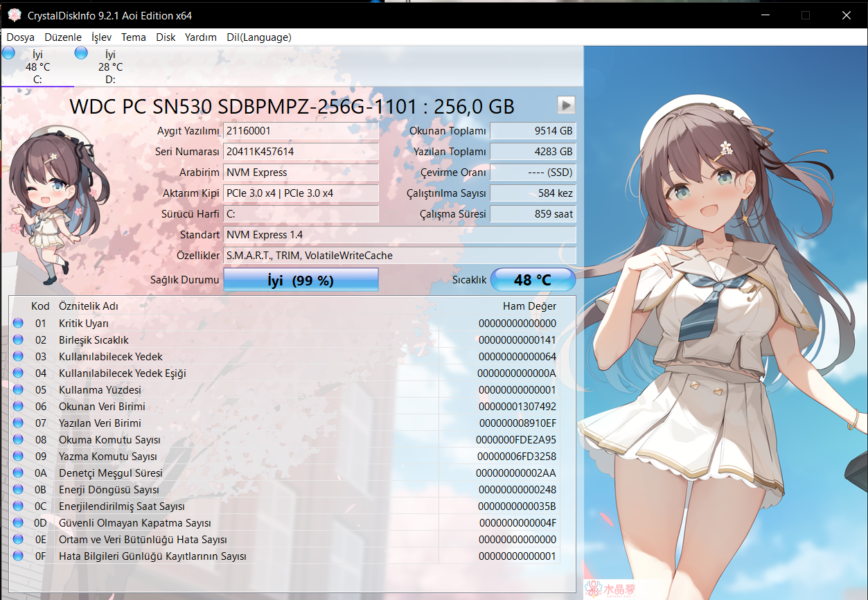
Task: Click the Öznitelik Adı column header
Action: pos(88,306)
